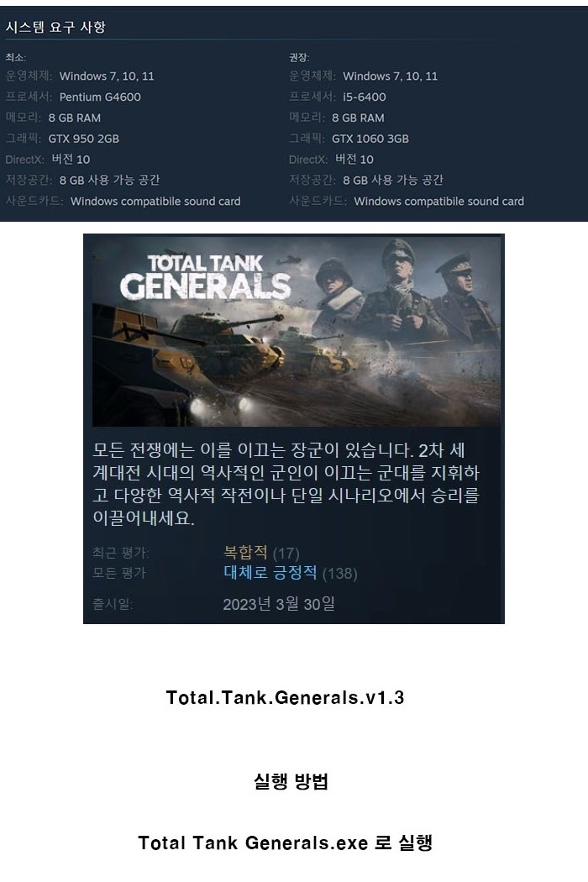This screenshot has width=588, height=882.
Task: Open the 복합적 recent reviews link
Action: click(x=245, y=552)
